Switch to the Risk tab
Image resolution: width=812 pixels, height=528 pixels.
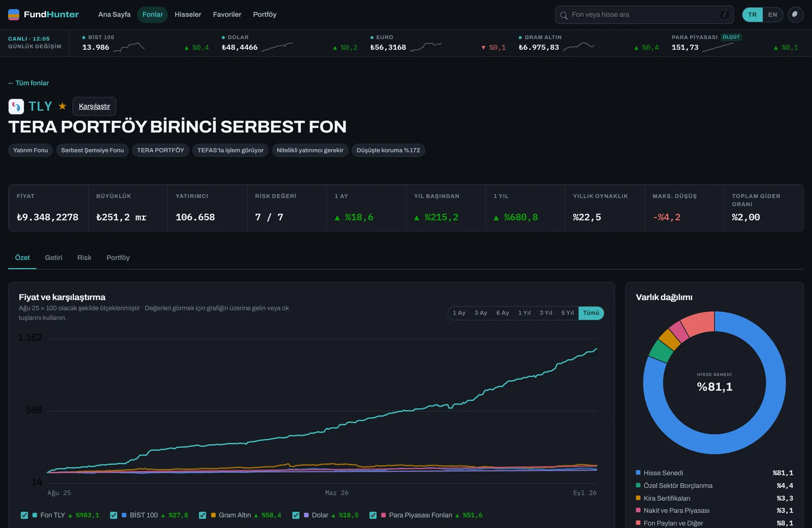(84, 258)
